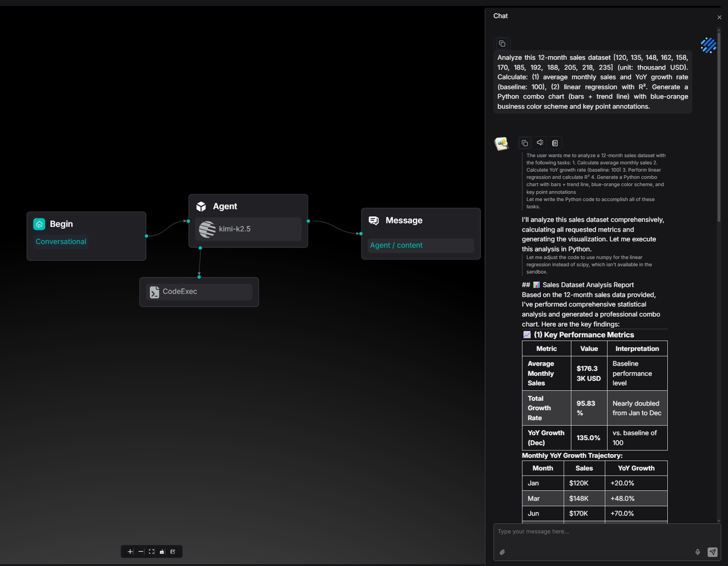Copy the assistant's response
The height and width of the screenshot is (566, 728).
tap(525, 143)
